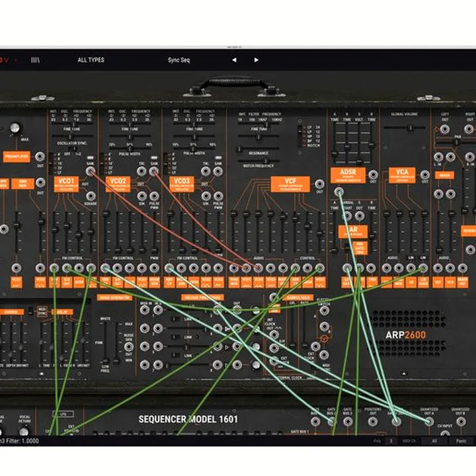Image resolution: width=476 pixels, height=476 pixels.
Task: Click the AR module label
Action: coord(353,231)
